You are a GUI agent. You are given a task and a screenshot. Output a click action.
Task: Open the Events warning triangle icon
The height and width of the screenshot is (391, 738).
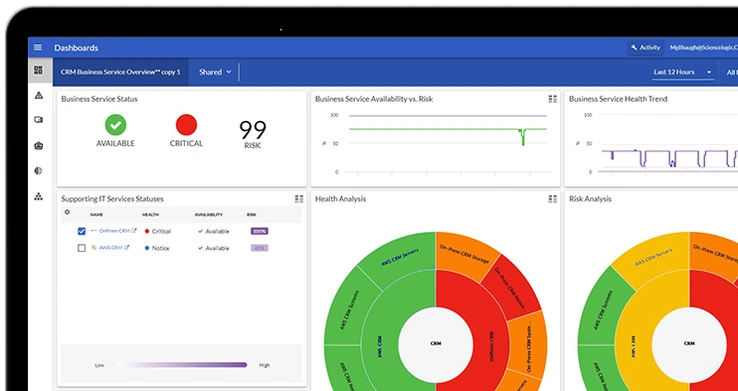point(39,96)
